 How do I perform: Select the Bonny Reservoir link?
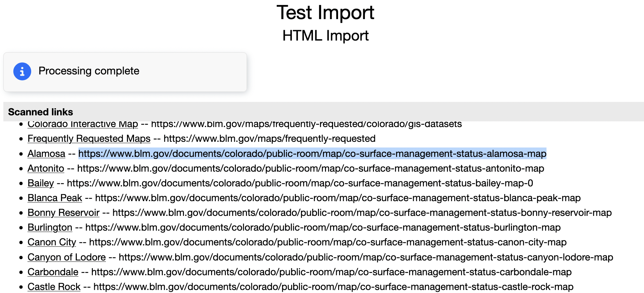pyautogui.click(x=63, y=213)
